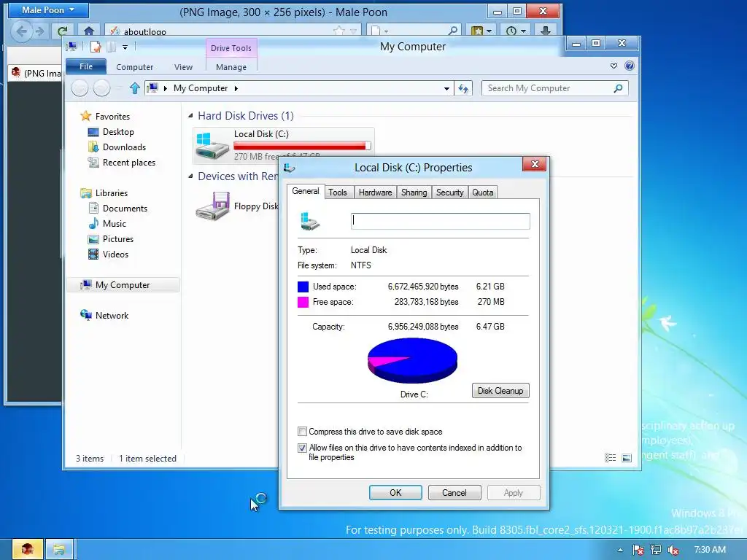747x560 pixels.
Task: Enable Compress this drive checkbox
Action: (x=302, y=432)
